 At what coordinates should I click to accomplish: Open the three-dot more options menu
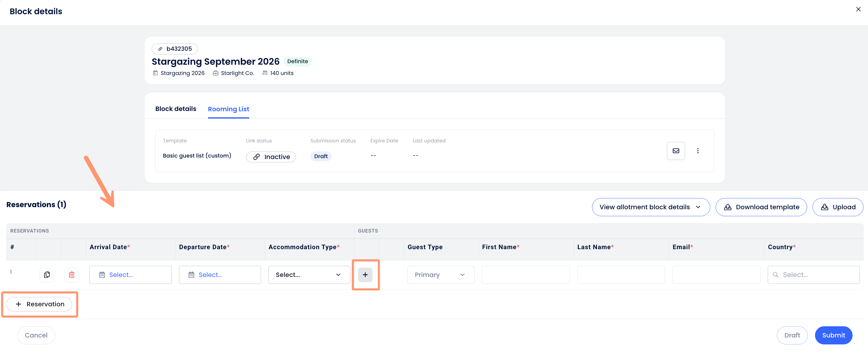click(x=697, y=151)
